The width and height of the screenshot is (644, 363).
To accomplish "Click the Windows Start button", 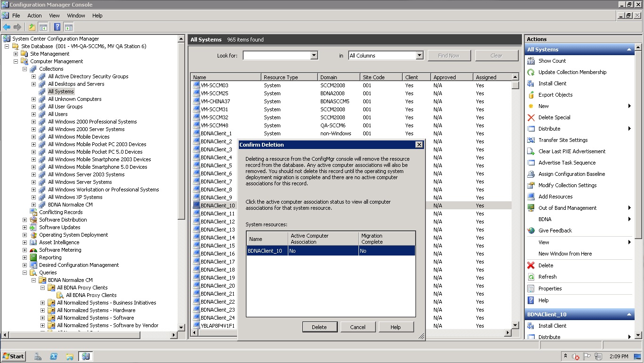I will (14, 356).
